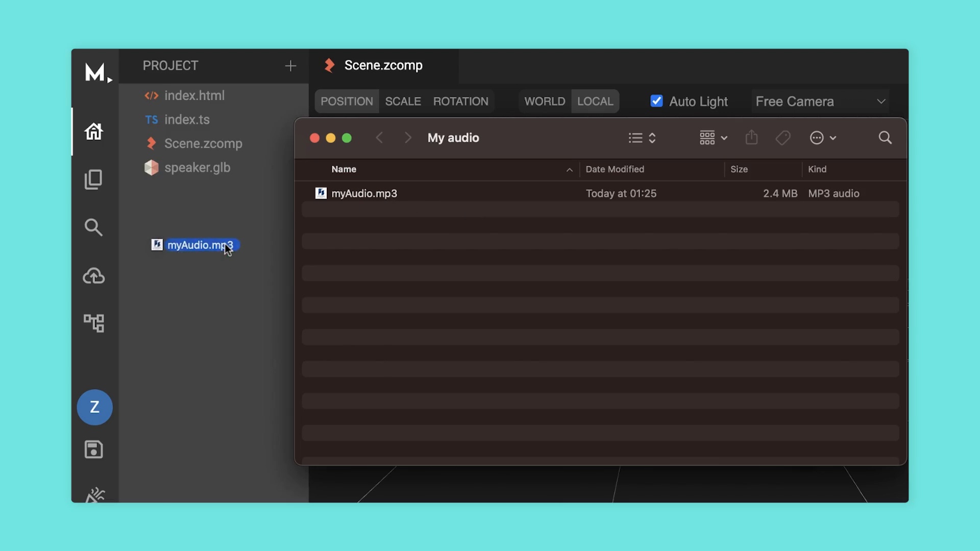Screen dimensions: 980x551
Task: Click the save disk icon
Action: (x=93, y=449)
